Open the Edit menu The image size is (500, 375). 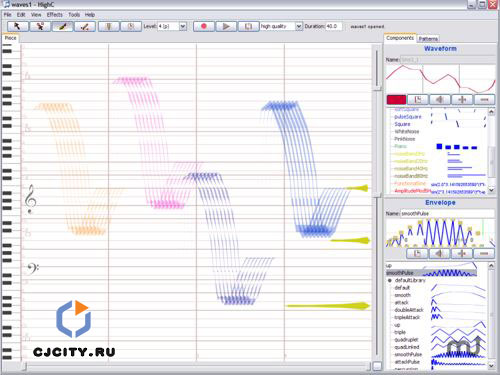click(21, 15)
